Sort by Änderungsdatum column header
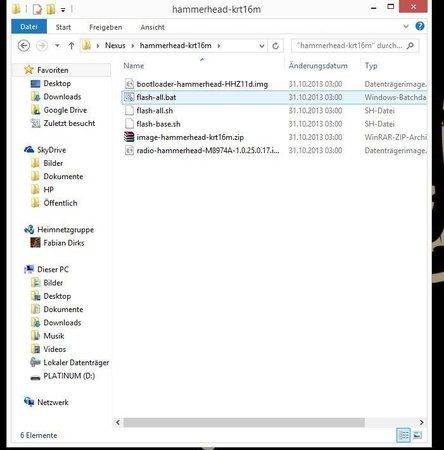The width and height of the screenshot is (444, 450). [x=318, y=66]
